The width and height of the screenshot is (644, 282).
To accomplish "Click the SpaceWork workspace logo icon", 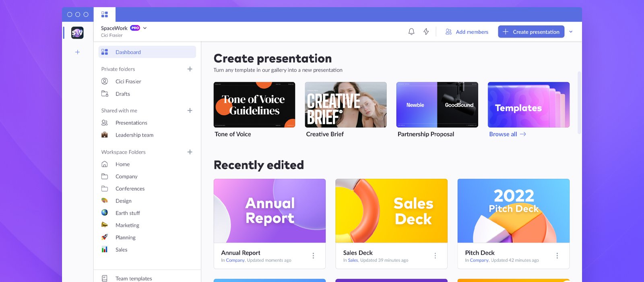I will 77,33.
